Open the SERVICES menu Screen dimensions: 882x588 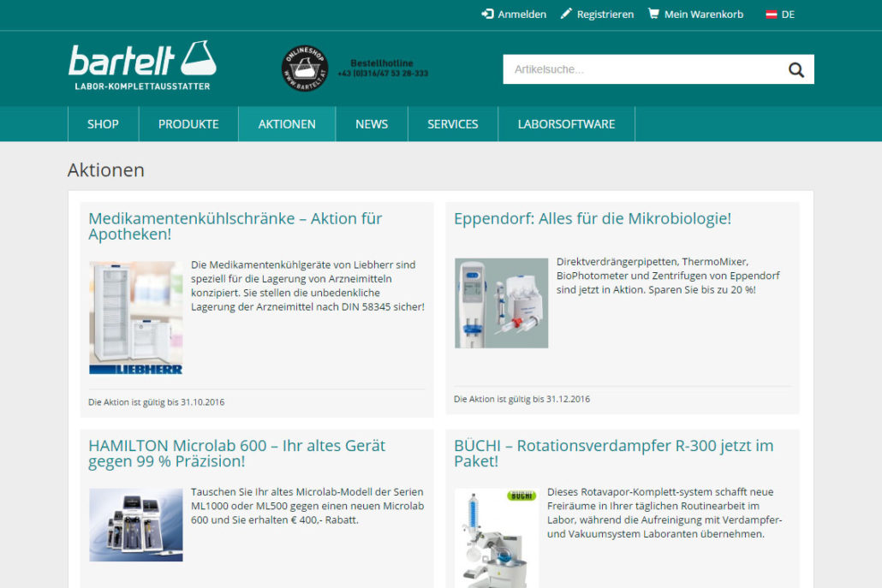click(x=453, y=124)
